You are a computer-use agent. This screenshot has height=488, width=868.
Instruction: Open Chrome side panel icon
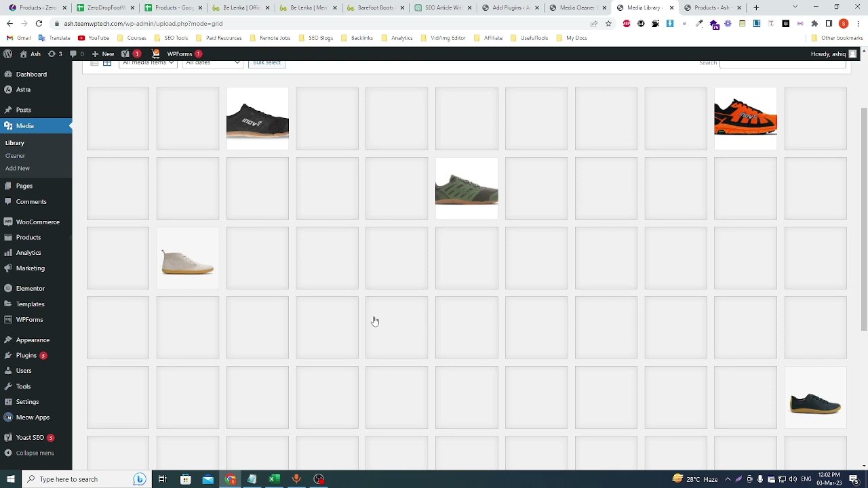pos(829,23)
